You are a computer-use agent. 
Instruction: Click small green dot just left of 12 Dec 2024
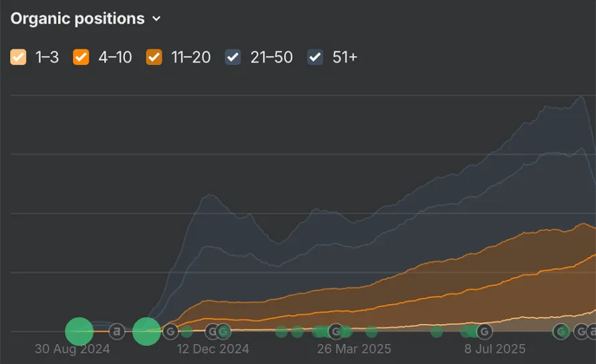(x=186, y=331)
